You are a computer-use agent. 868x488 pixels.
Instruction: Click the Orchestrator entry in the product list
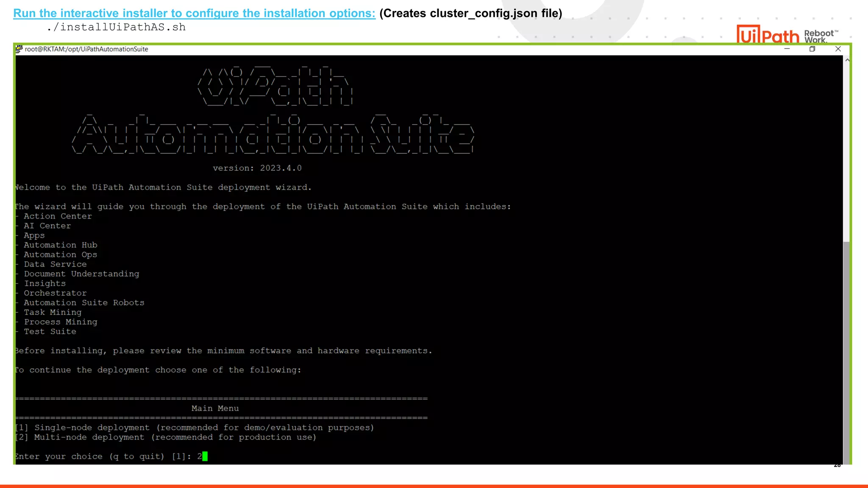point(55,293)
